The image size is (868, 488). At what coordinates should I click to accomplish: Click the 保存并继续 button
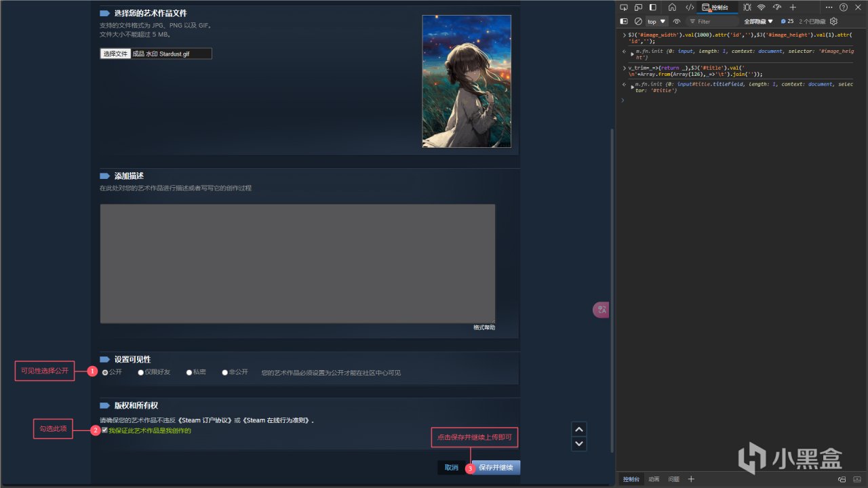pos(496,468)
